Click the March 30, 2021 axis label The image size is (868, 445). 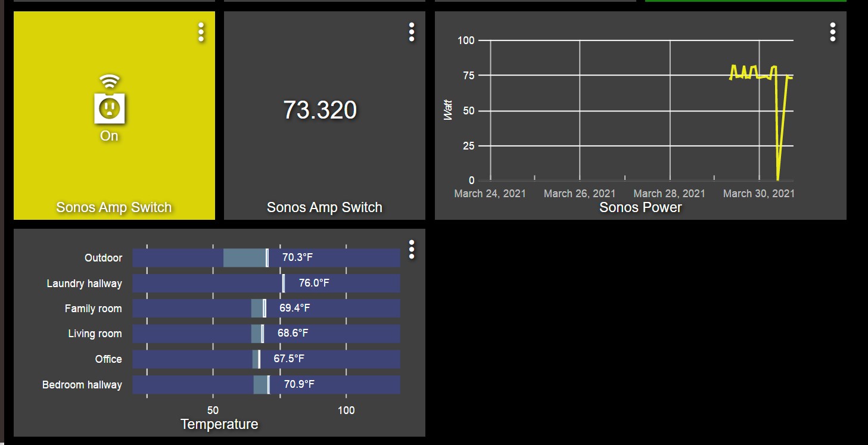(758, 194)
